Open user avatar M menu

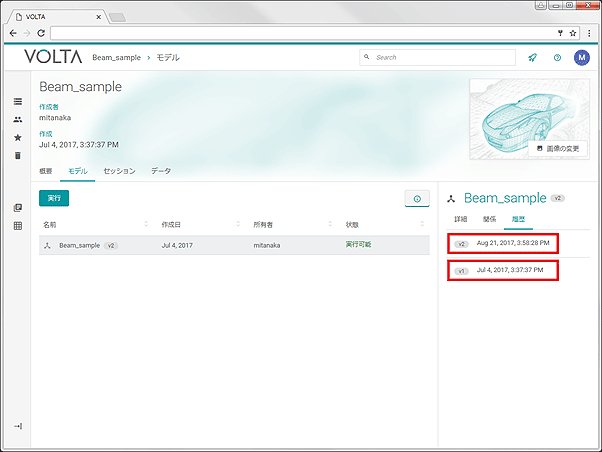582,58
